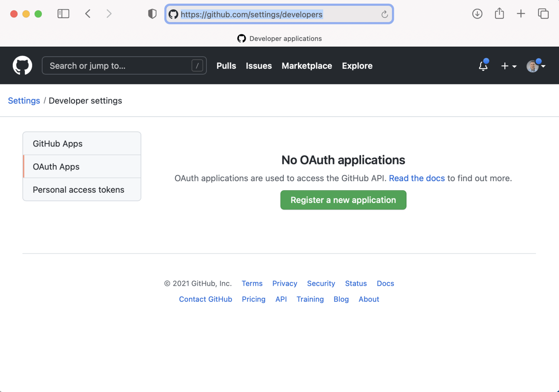Focus the Search or jump to field
The height and width of the screenshot is (392, 559).
(120, 66)
